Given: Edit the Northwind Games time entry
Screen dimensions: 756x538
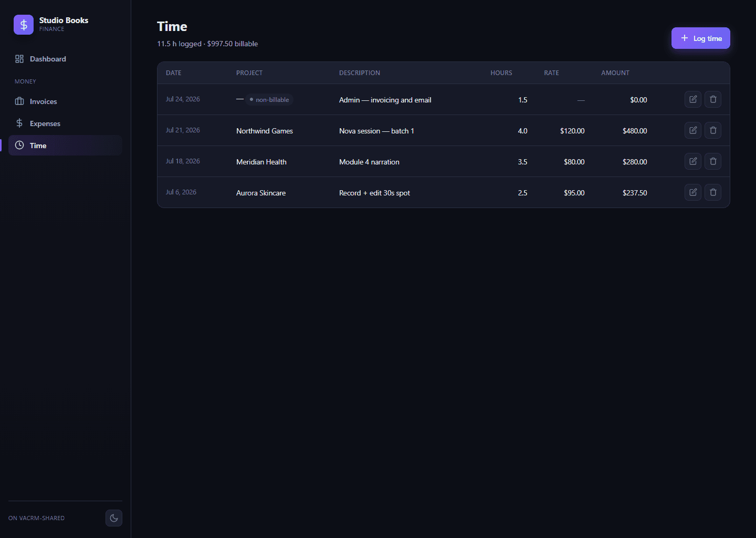Looking at the screenshot, I should (693, 130).
